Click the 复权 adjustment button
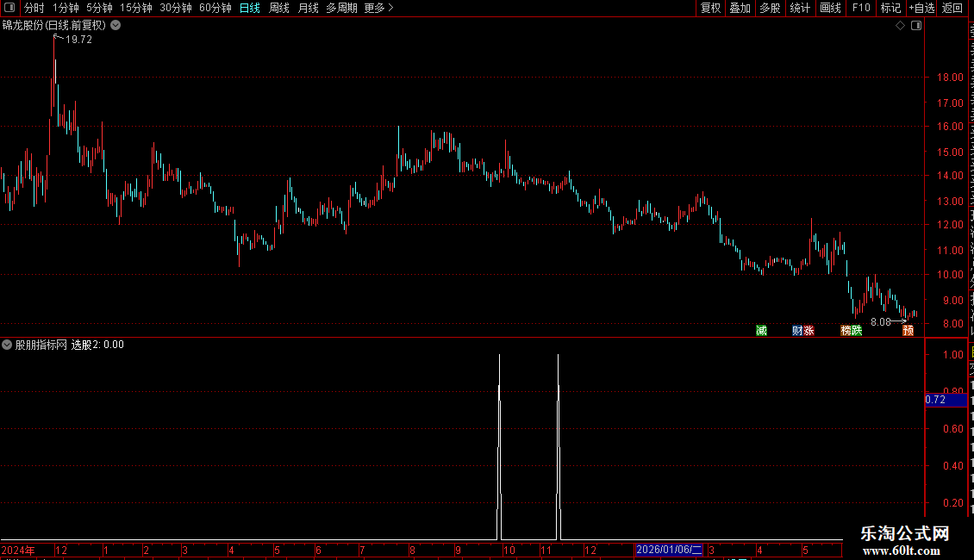 click(710, 8)
